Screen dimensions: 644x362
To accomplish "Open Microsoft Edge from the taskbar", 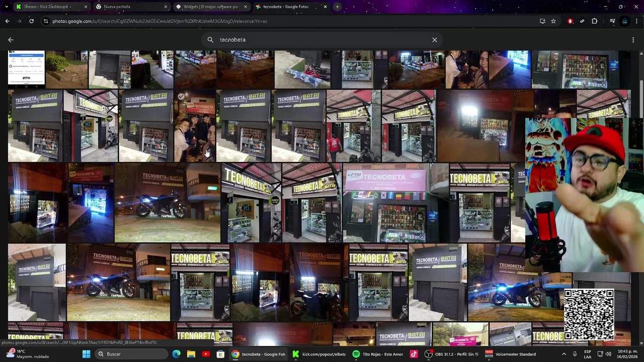I will (x=176, y=354).
